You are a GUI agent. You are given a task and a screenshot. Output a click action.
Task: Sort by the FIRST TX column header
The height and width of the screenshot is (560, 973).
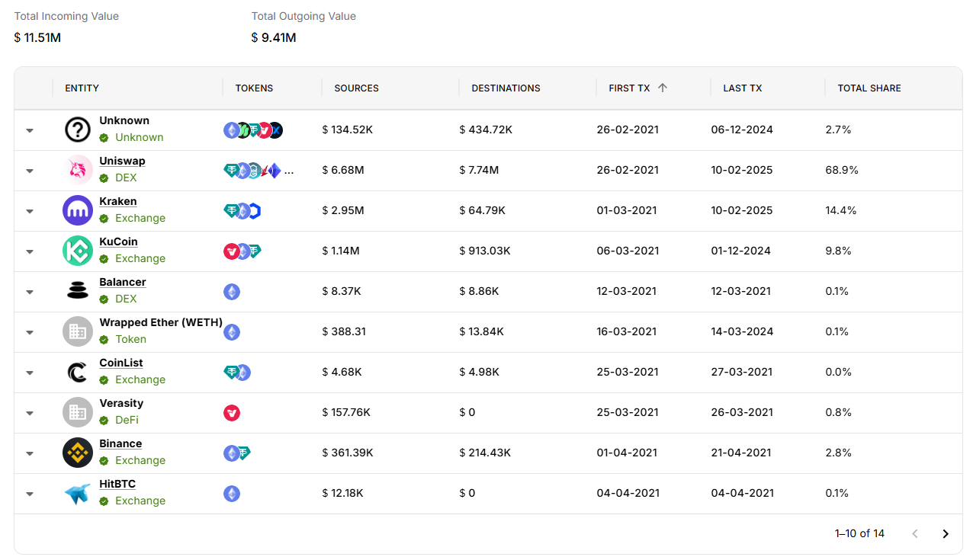[x=629, y=88]
